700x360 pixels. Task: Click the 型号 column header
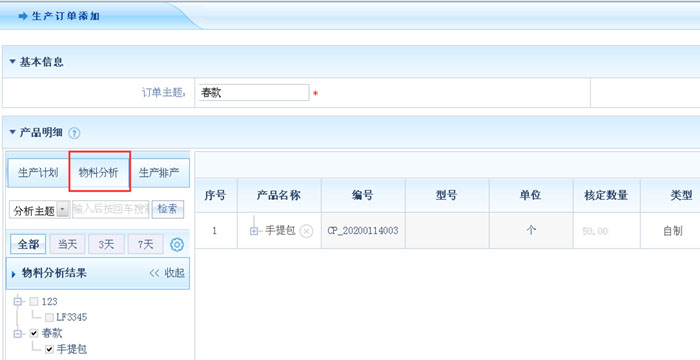click(447, 195)
